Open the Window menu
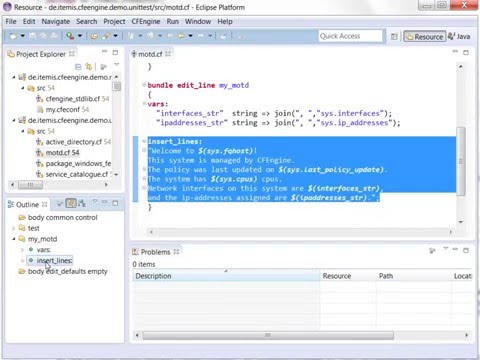The image size is (480, 360). (198, 21)
